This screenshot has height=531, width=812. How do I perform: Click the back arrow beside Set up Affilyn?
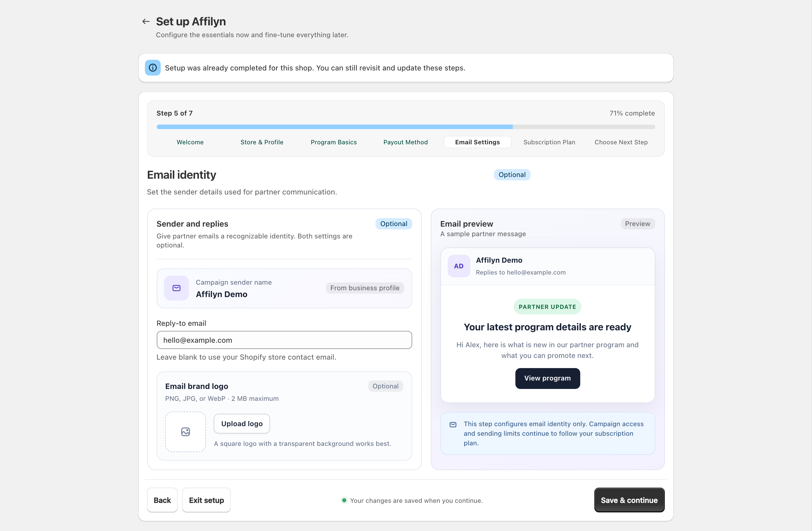point(146,21)
